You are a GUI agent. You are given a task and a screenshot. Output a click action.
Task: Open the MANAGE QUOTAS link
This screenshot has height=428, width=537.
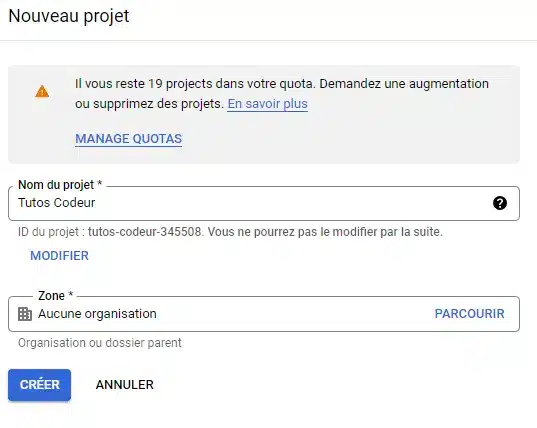click(128, 139)
